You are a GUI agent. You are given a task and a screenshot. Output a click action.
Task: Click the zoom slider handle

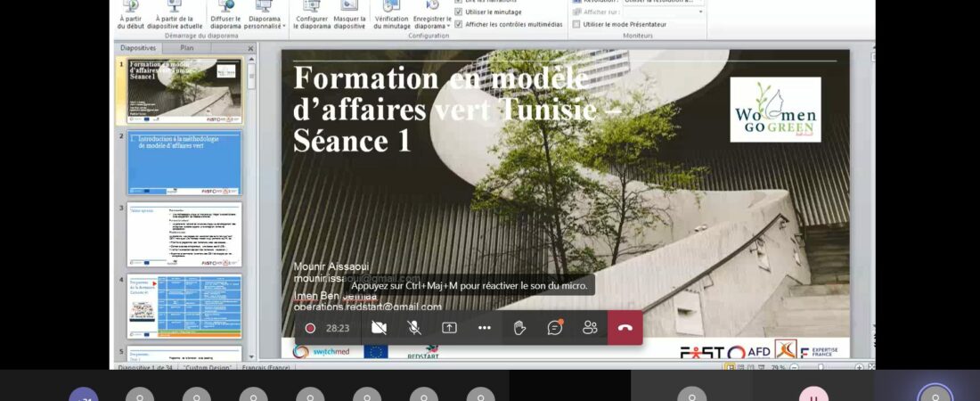click(x=820, y=367)
